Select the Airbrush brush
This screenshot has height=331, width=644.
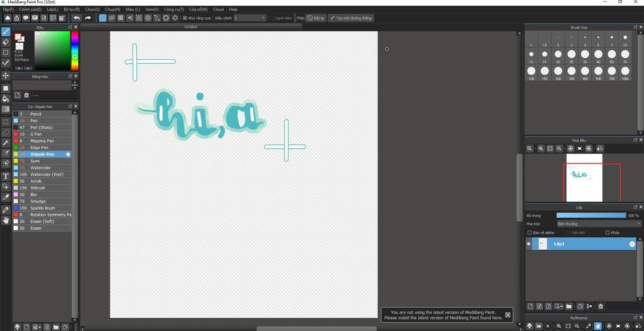(x=42, y=188)
